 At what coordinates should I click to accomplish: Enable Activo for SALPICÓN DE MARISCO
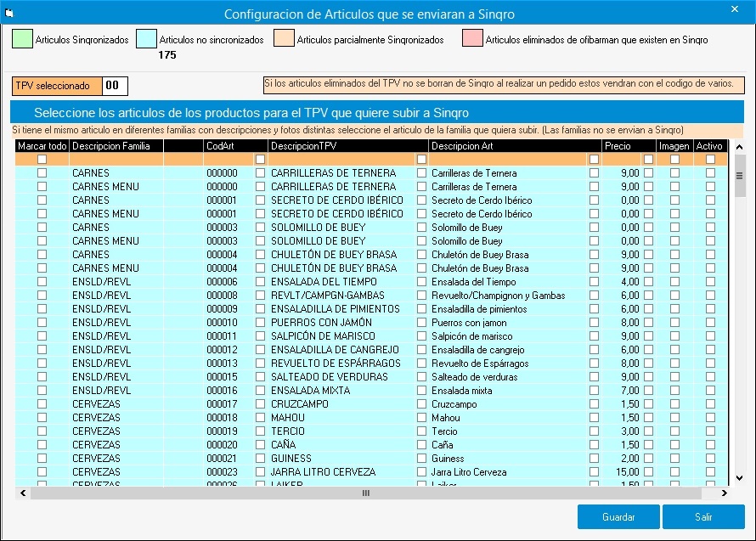(710, 336)
